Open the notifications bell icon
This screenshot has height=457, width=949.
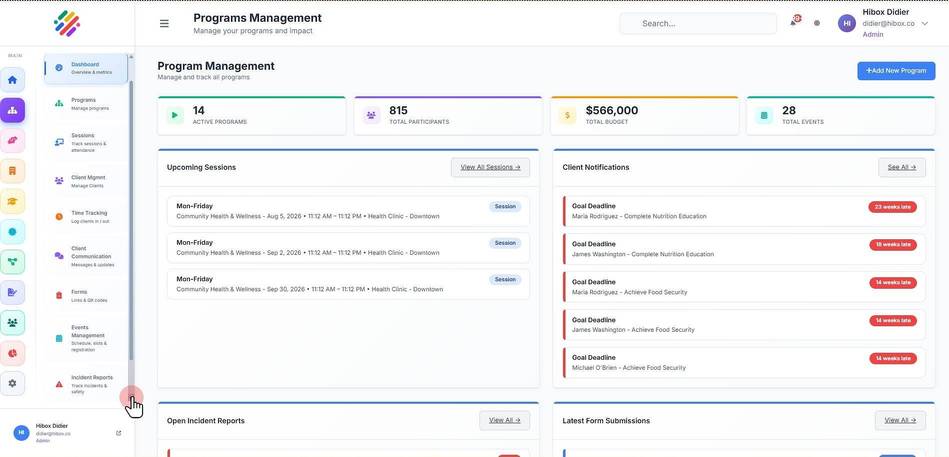793,22
